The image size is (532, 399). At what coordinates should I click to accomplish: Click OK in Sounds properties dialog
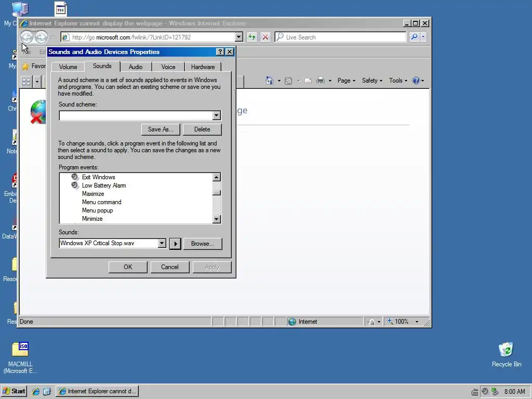(x=128, y=267)
